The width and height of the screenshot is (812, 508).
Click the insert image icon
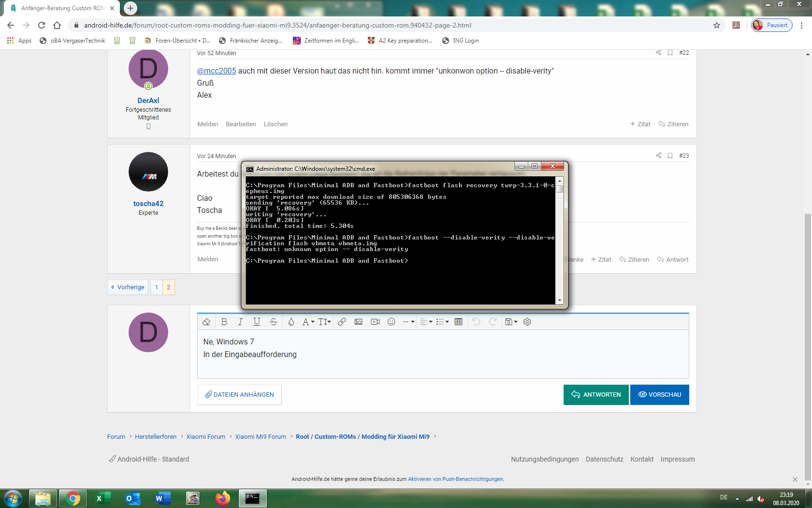tap(358, 322)
